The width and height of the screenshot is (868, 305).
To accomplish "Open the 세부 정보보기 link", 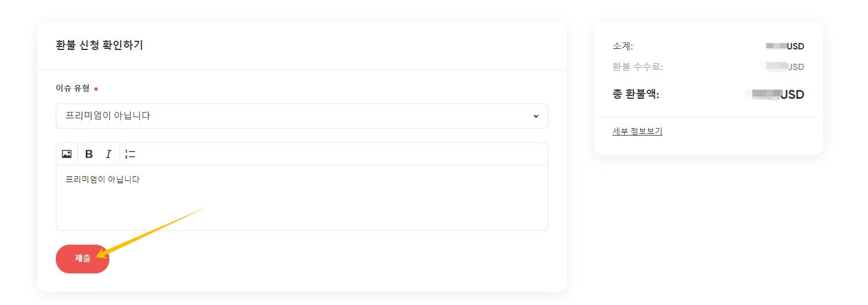I will [x=637, y=132].
